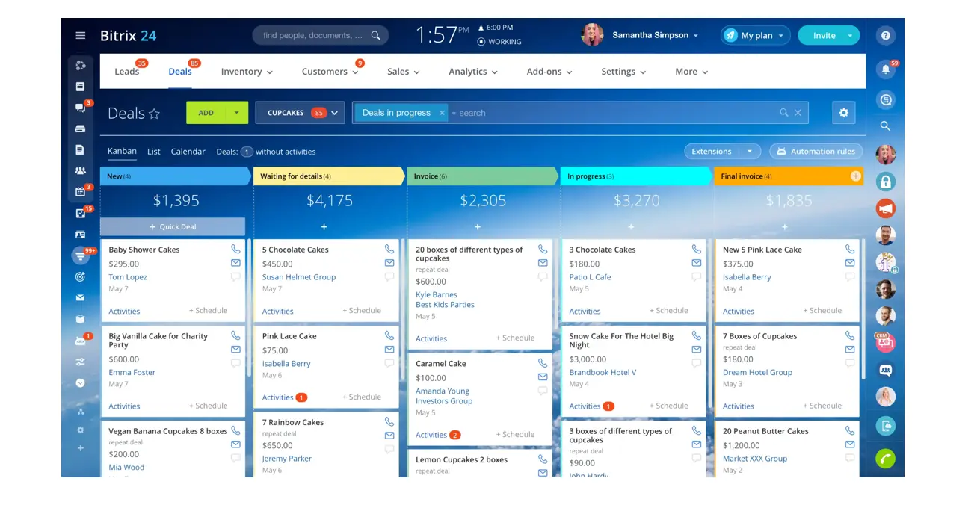Viewport: 980px width, 505px height.
Task: Open the Automation rules button
Action: pos(816,152)
